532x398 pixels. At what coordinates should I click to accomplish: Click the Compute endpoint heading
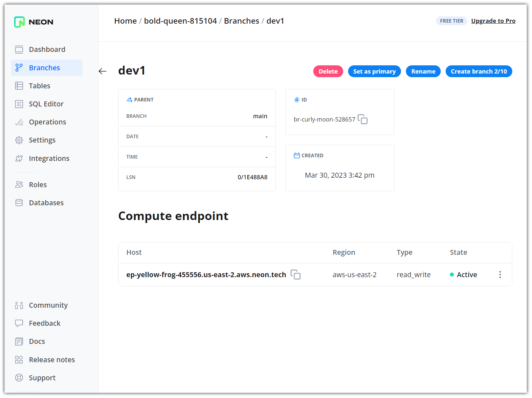click(x=173, y=216)
